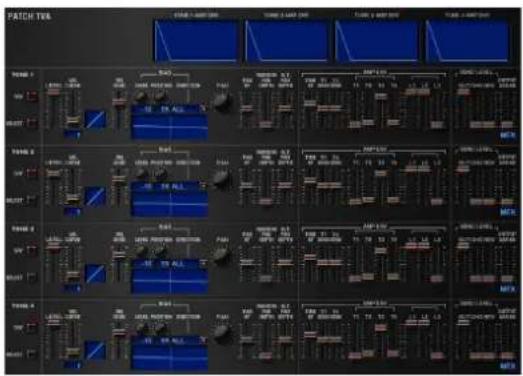
Task: Click the Tone 1 bias level knob
Action: coord(140,97)
